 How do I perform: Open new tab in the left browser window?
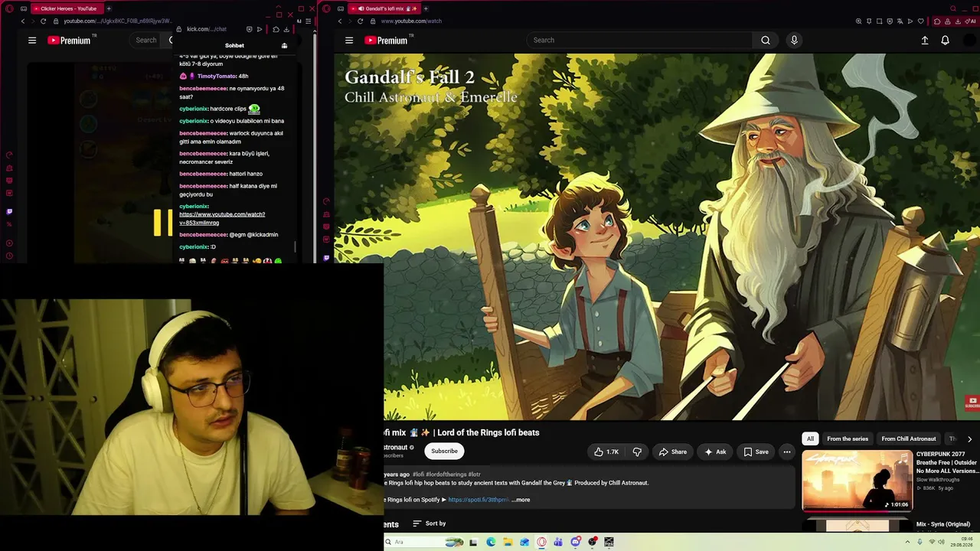(x=109, y=8)
